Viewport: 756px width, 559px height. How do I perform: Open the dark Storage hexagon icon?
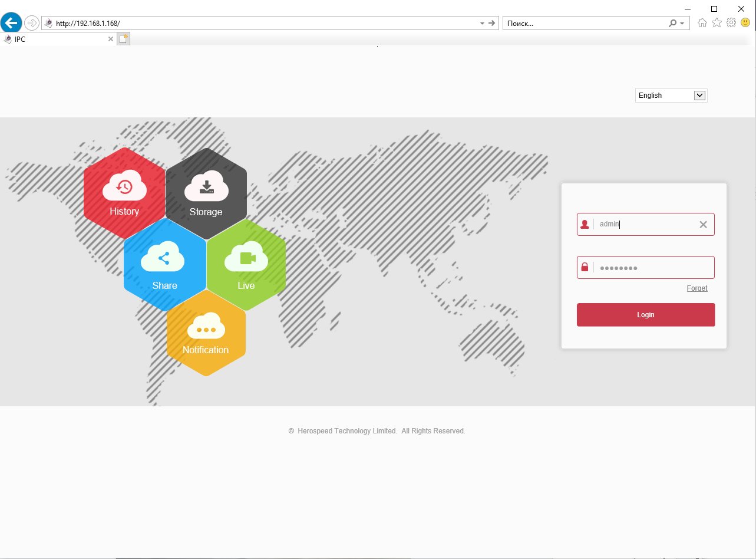206,193
